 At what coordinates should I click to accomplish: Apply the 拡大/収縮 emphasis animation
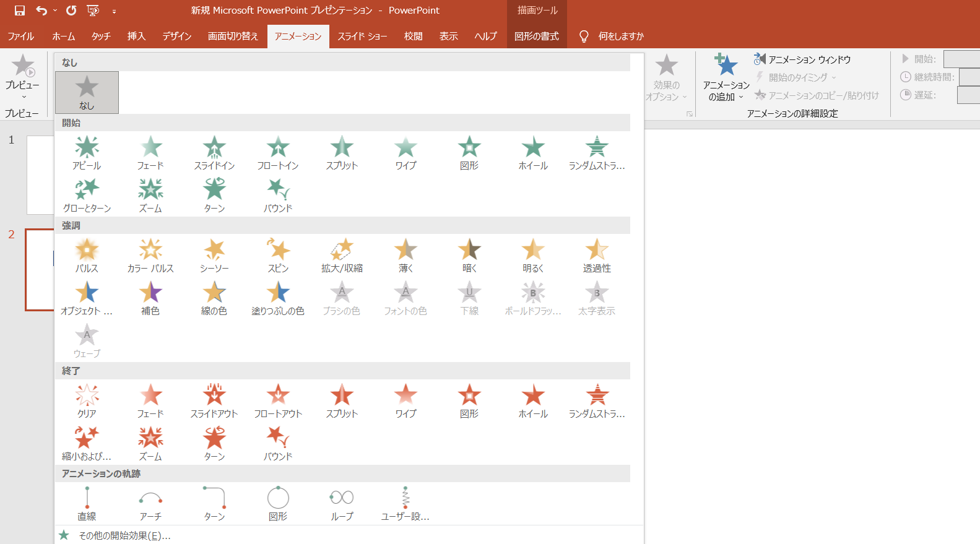pyautogui.click(x=342, y=255)
